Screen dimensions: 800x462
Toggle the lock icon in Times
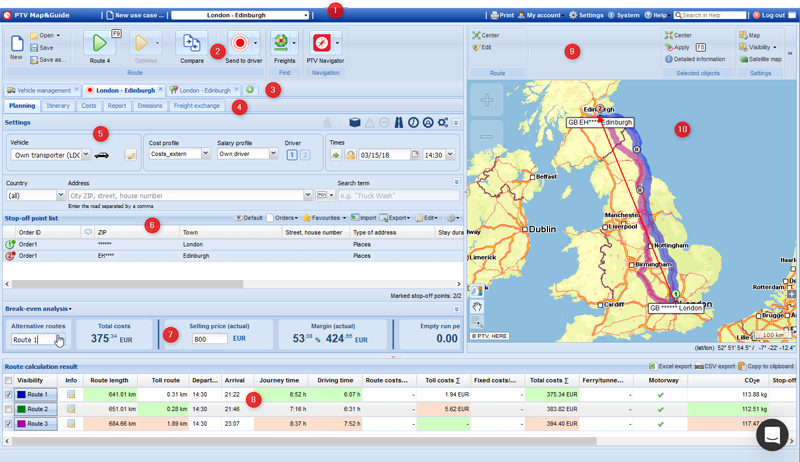[350, 155]
